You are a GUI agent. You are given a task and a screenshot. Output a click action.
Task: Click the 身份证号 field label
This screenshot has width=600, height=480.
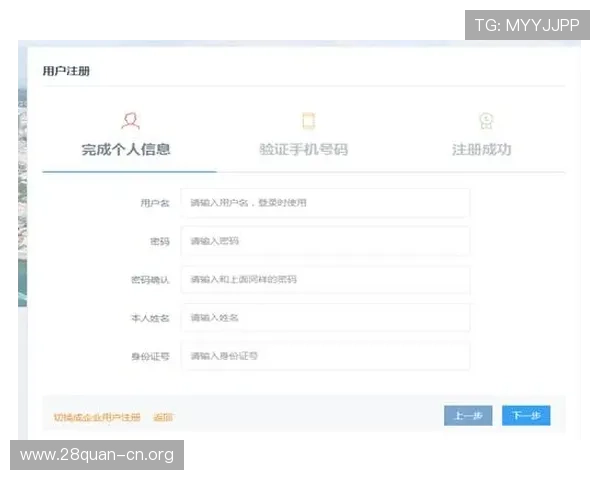pos(150,357)
